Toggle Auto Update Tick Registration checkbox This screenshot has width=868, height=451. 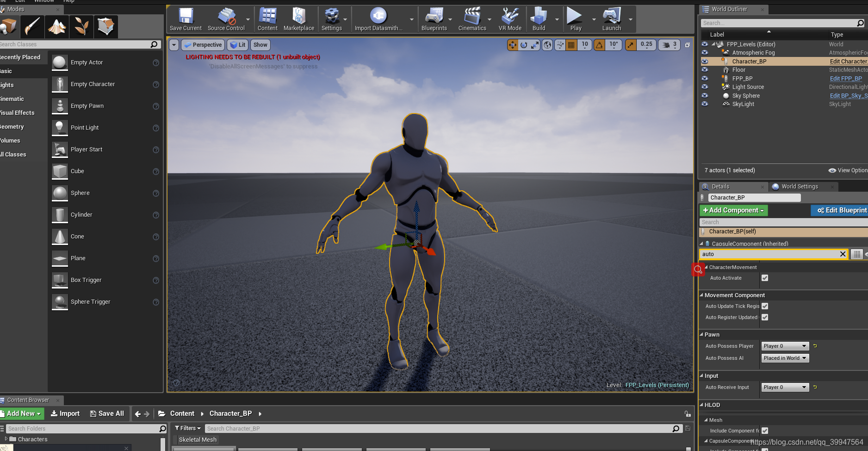pyautogui.click(x=765, y=306)
